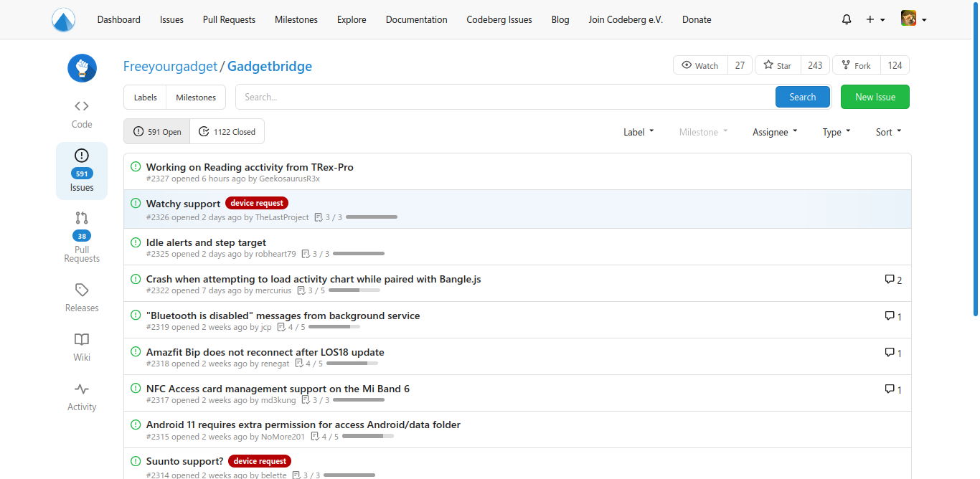Open the Bangle.js crash issue

pyautogui.click(x=314, y=279)
